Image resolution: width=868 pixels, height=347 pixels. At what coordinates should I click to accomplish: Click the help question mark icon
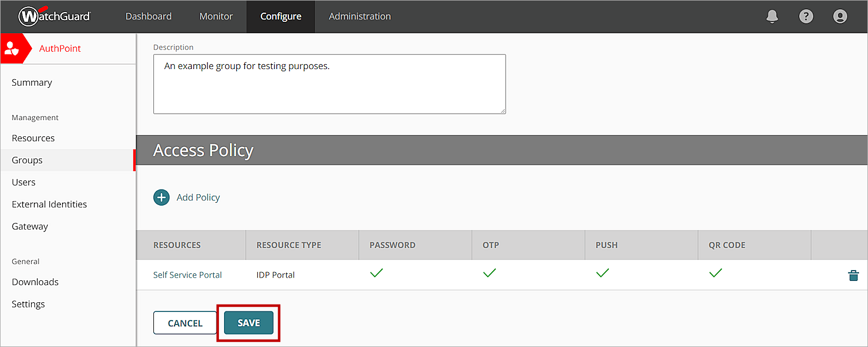pos(806,16)
